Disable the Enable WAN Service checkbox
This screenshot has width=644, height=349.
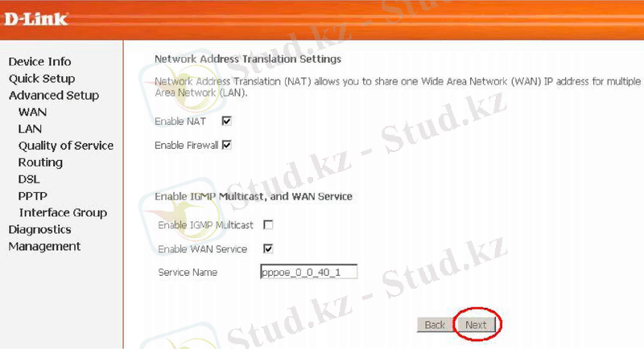pyautogui.click(x=268, y=248)
